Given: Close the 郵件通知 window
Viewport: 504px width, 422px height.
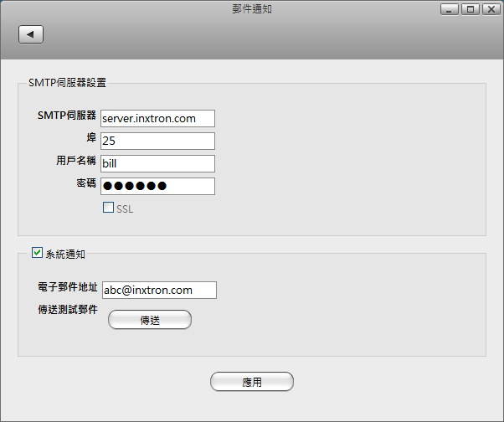Looking at the screenshot, I should pos(488,9).
